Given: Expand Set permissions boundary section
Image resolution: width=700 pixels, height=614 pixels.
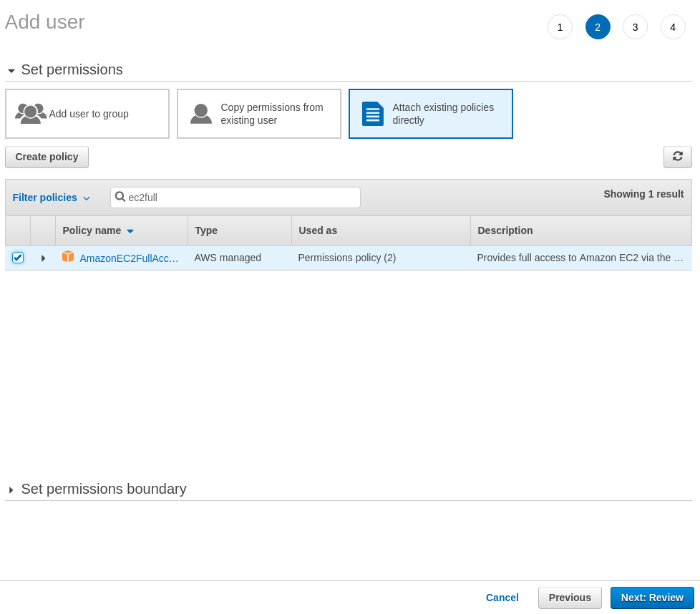Looking at the screenshot, I should pos(11,490).
